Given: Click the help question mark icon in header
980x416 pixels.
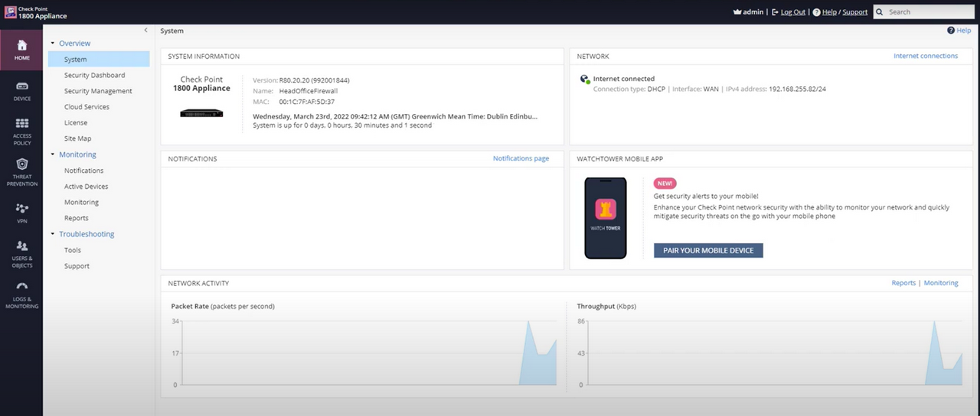Looking at the screenshot, I should click(x=816, y=12).
